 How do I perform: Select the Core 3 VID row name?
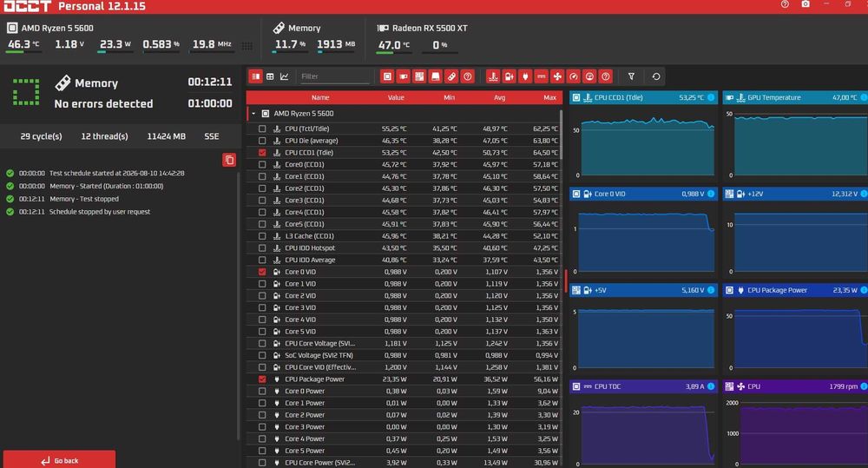point(300,307)
